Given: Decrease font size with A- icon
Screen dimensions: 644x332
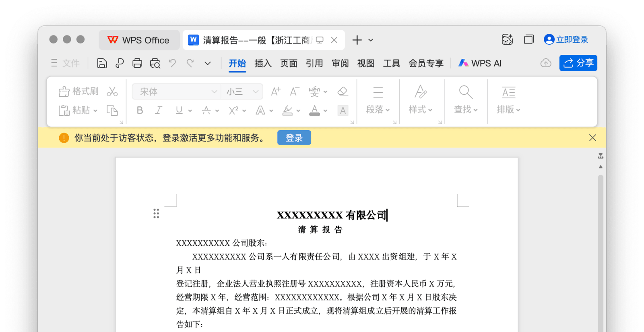Looking at the screenshot, I should [x=295, y=91].
